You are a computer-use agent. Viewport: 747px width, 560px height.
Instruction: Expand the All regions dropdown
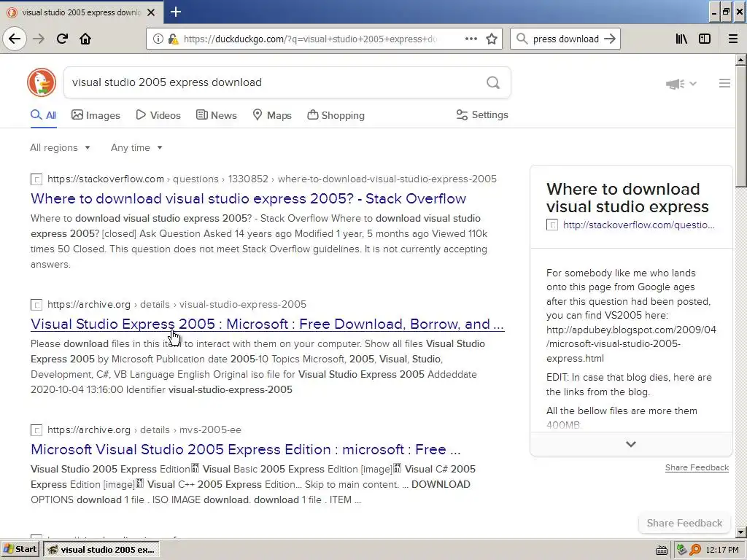click(60, 147)
